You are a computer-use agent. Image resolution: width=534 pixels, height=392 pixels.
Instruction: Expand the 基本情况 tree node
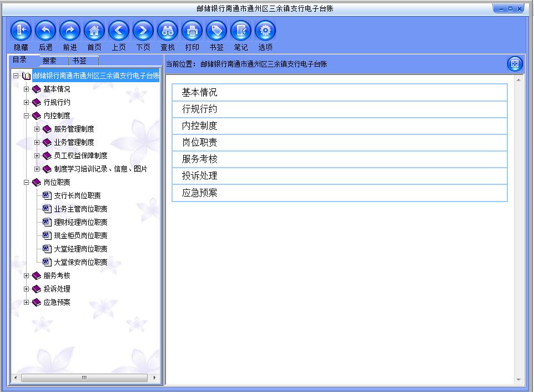(26, 89)
